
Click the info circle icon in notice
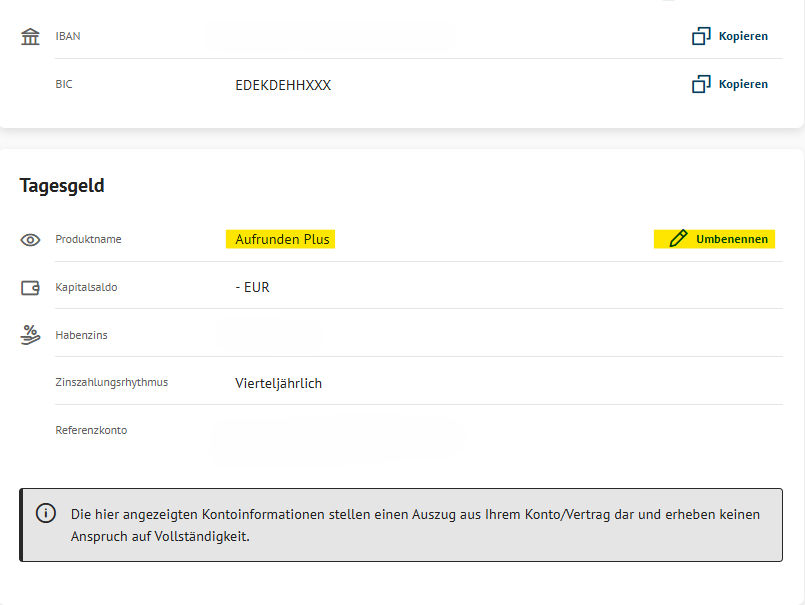click(x=46, y=513)
